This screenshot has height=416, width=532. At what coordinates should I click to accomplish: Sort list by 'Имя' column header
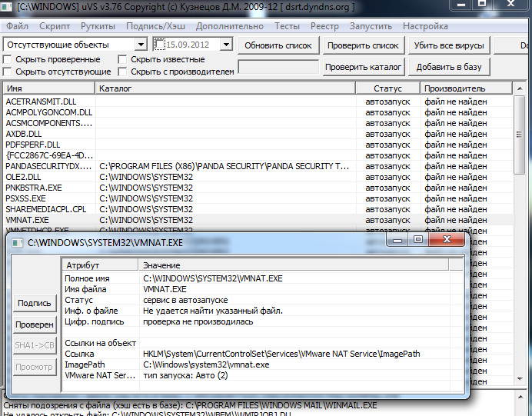point(49,88)
